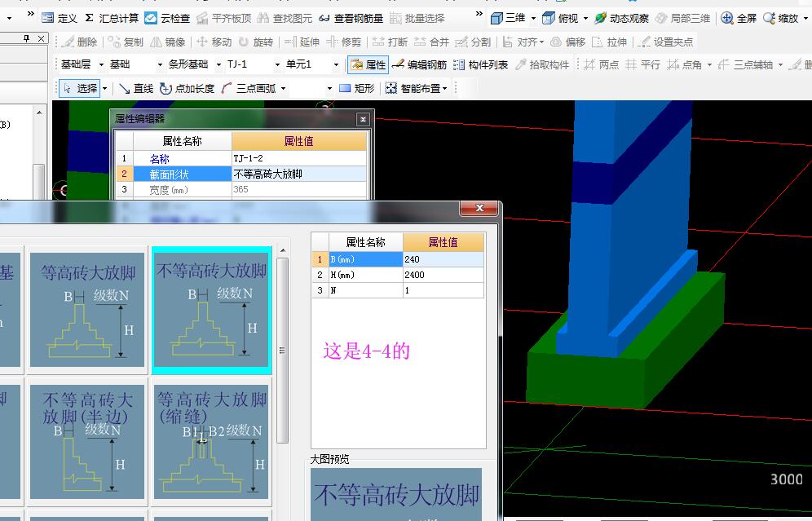Activate 动态观察 orbit tool
This screenshot has height=521, width=812.
[x=621, y=18]
